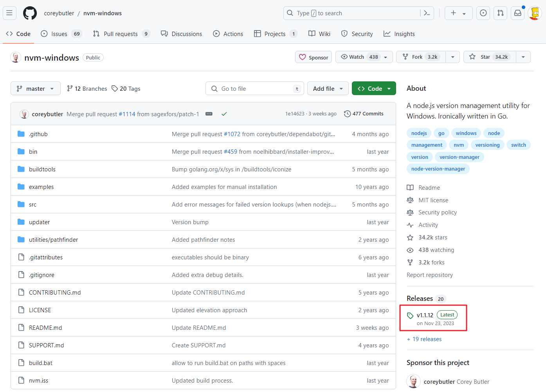Open the examples folder
The image size is (546, 392).
41,187
